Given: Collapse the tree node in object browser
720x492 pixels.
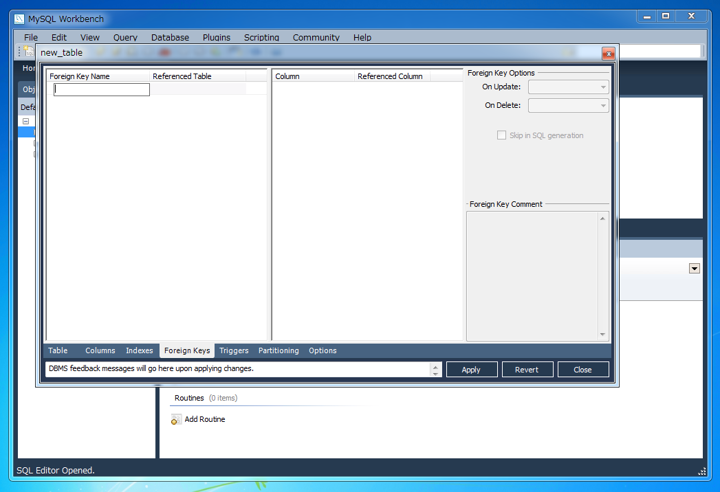Looking at the screenshot, I should pyautogui.click(x=26, y=121).
